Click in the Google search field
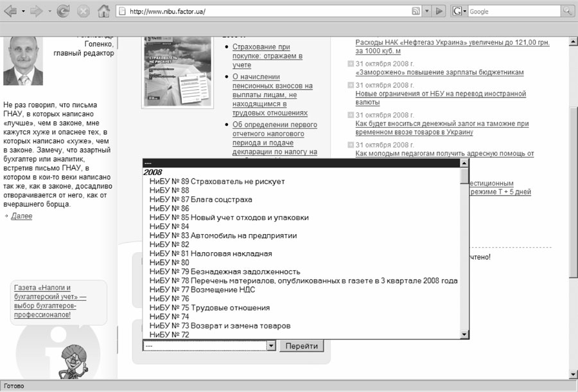The height and width of the screenshot is (392, 578). (x=514, y=12)
